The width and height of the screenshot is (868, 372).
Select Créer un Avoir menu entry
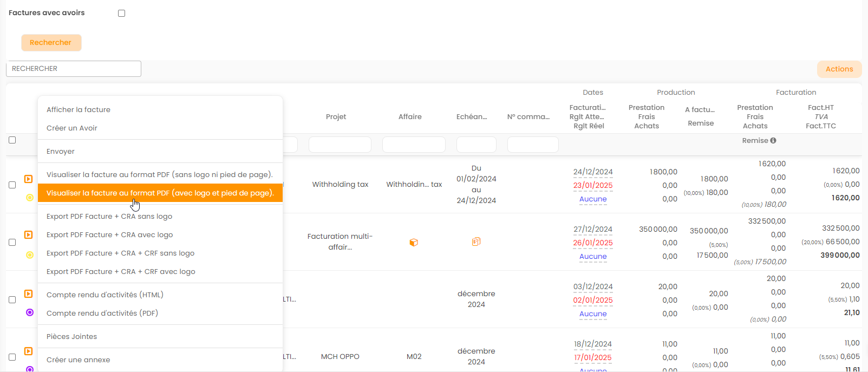point(72,128)
